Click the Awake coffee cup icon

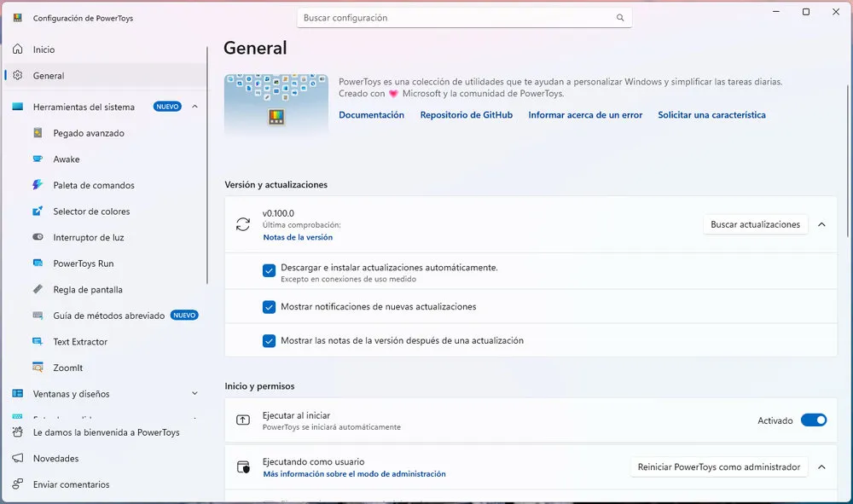pyautogui.click(x=38, y=159)
